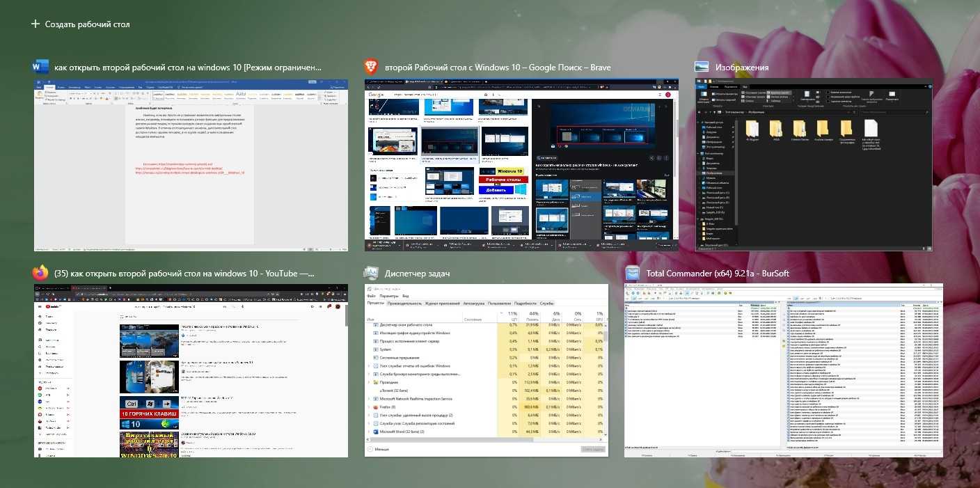Select the 10 ГОРЯЧИХ КЛАВИШ video thumbnail
Screen dimensions: 980x488
pyautogui.click(x=148, y=413)
